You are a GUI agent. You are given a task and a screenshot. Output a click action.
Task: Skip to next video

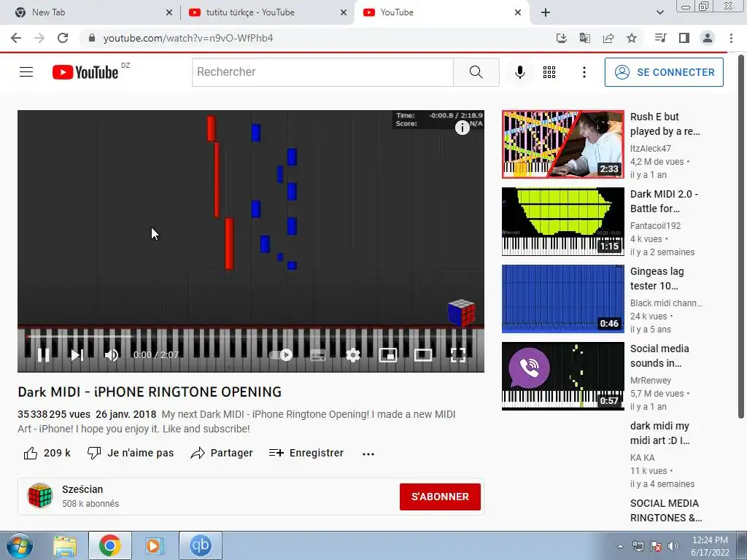[x=77, y=355]
